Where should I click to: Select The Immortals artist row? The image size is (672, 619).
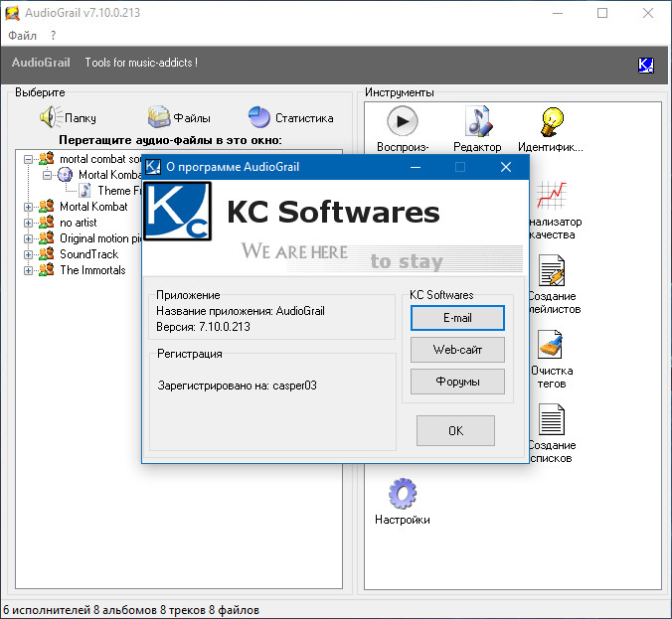92,270
